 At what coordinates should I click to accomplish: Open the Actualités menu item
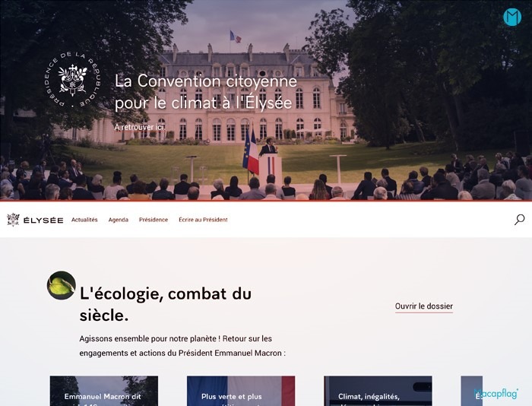point(84,220)
